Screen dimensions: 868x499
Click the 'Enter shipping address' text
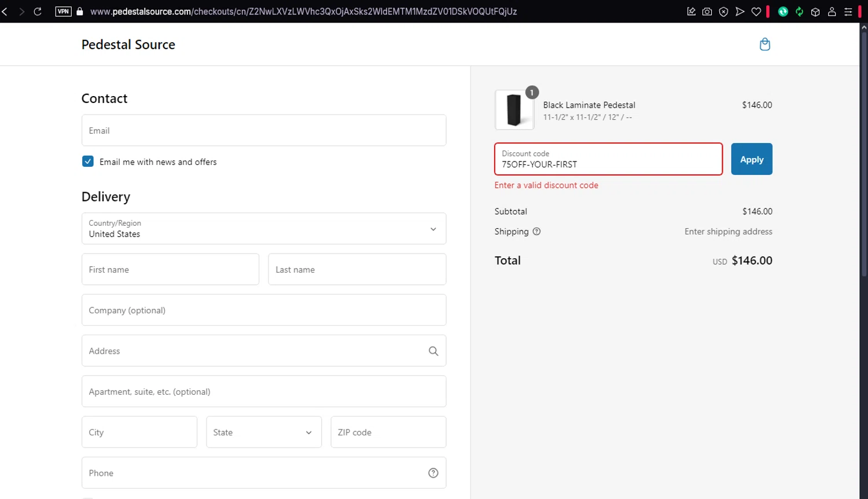click(729, 232)
